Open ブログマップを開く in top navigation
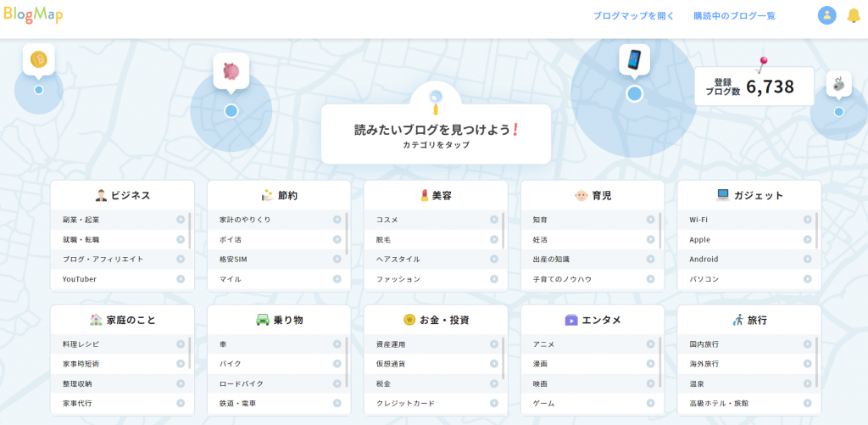868x425 pixels. point(634,16)
